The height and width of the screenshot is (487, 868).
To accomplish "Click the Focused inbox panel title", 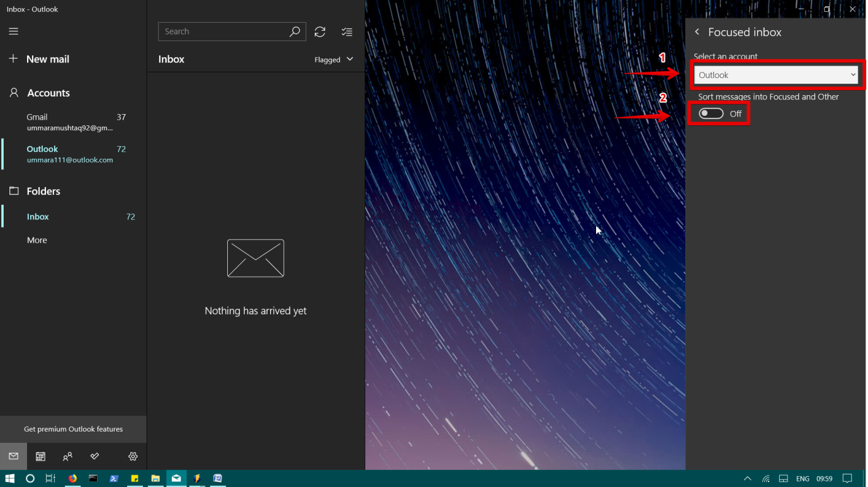I will (745, 32).
